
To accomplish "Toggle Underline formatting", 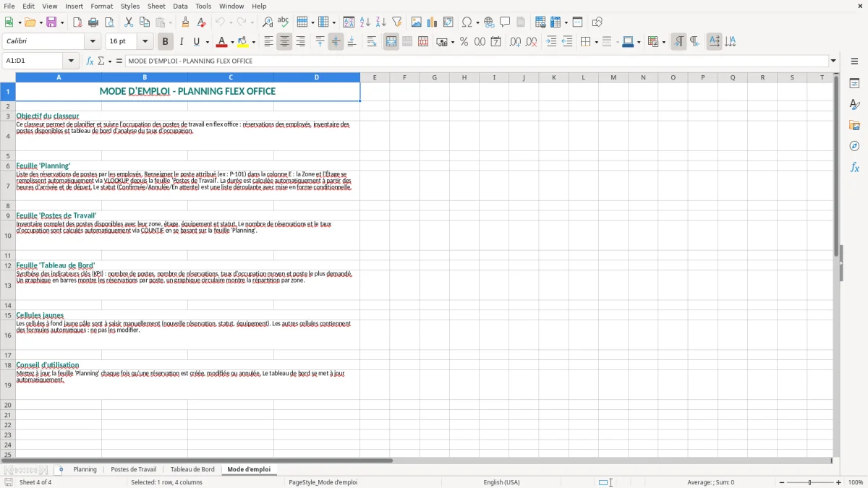I will 197,42.
